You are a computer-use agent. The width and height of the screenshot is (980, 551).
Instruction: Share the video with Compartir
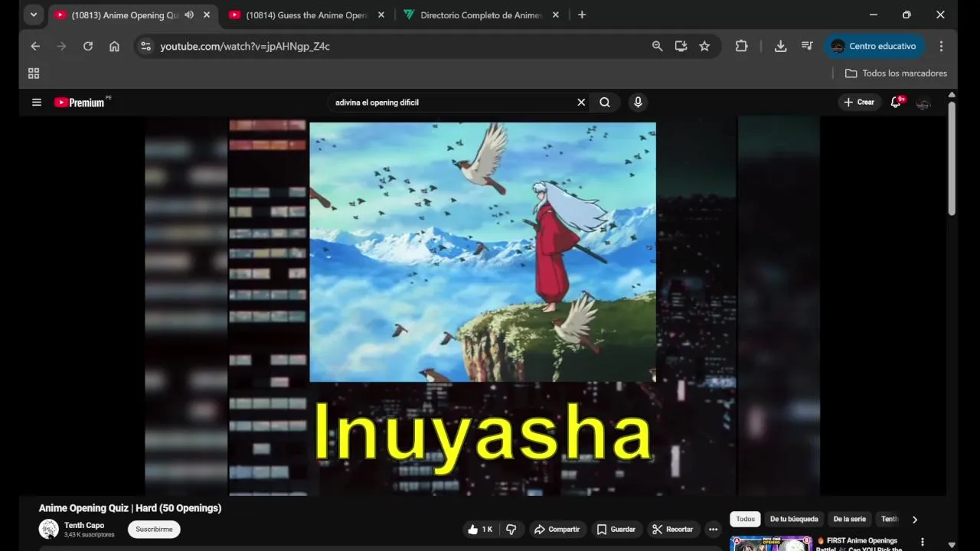(x=557, y=529)
